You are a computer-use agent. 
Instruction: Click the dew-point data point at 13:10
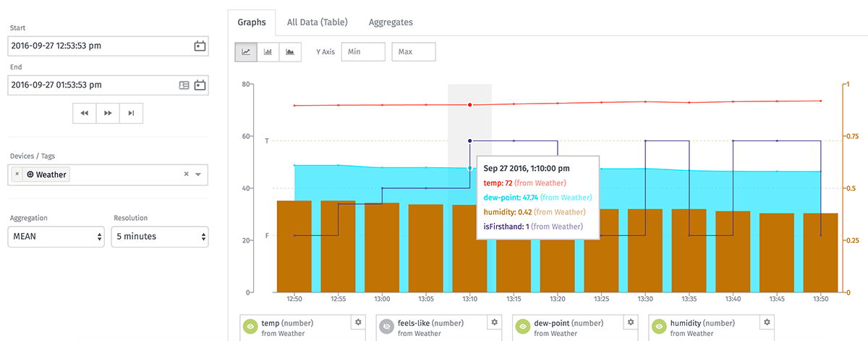[x=470, y=169]
